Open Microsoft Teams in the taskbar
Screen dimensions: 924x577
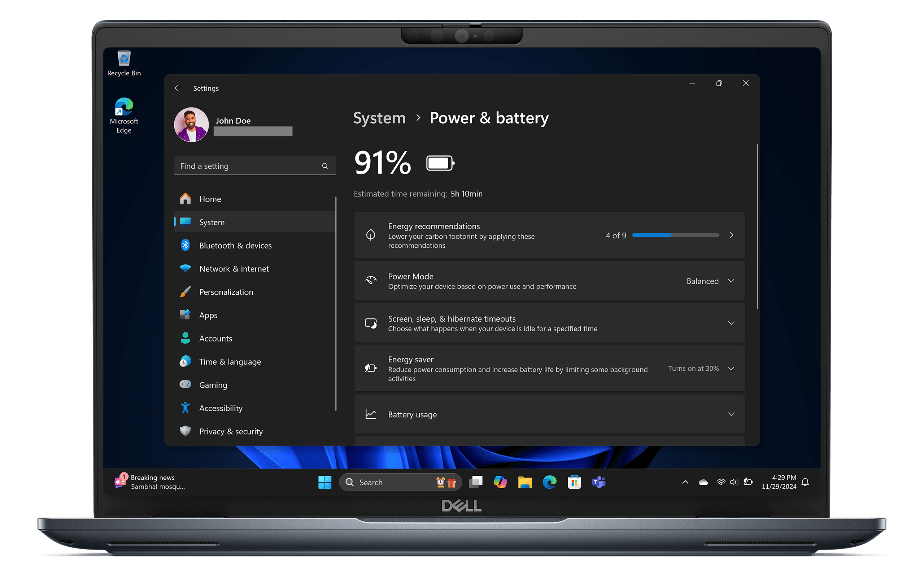pos(599,483)
